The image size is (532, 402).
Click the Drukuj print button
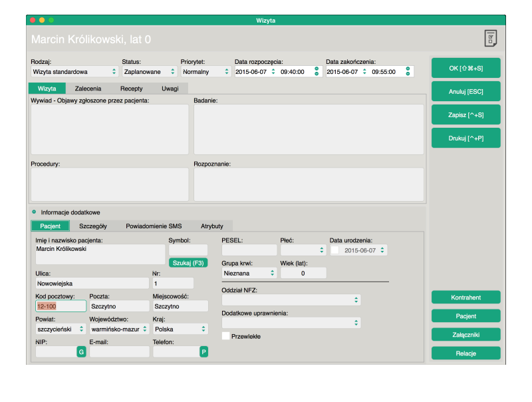(465, 138)
